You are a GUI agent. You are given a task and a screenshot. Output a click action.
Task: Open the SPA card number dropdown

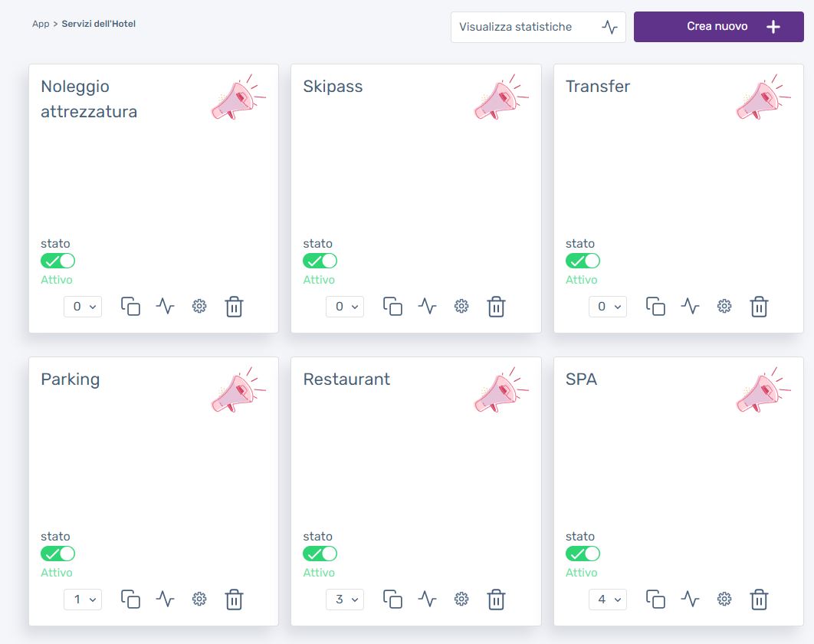[608, 600]
